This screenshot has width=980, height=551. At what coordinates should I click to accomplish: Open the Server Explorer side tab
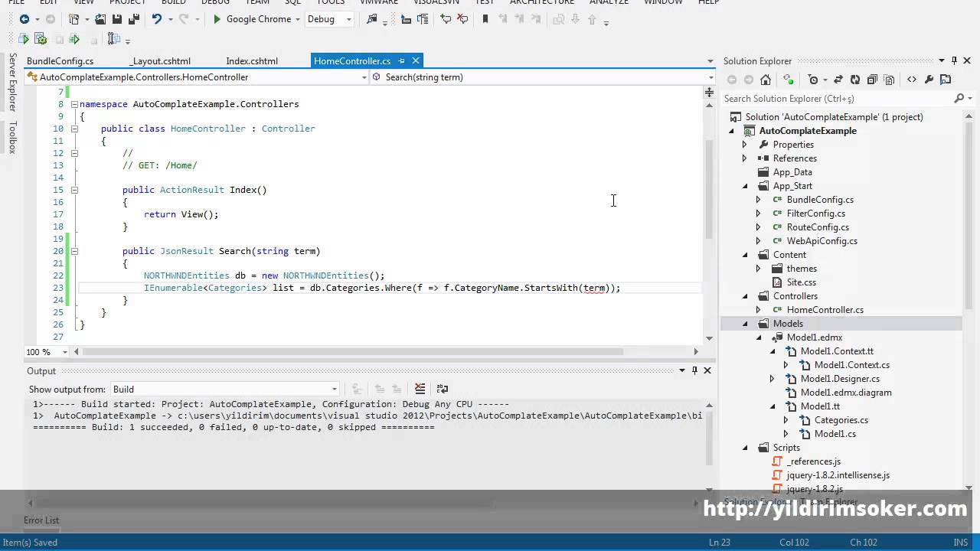(12, 82)
